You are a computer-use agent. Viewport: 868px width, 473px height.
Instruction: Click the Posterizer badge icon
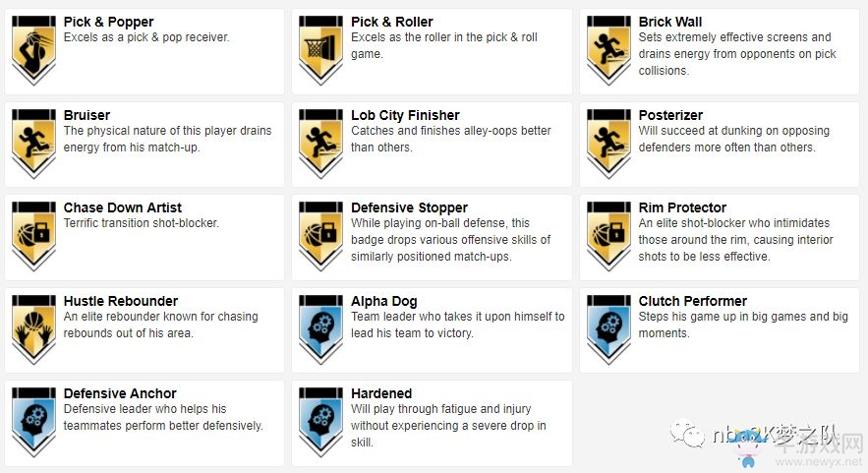[608, 144]
